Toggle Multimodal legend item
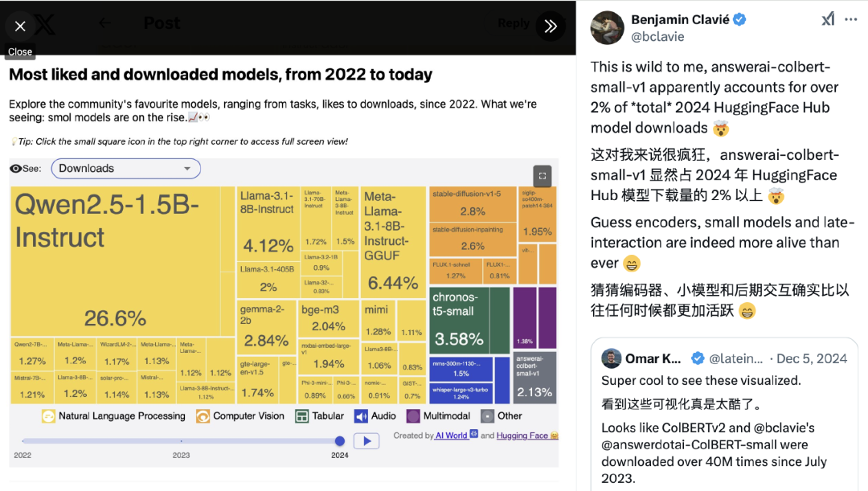 tap(439, 416)
